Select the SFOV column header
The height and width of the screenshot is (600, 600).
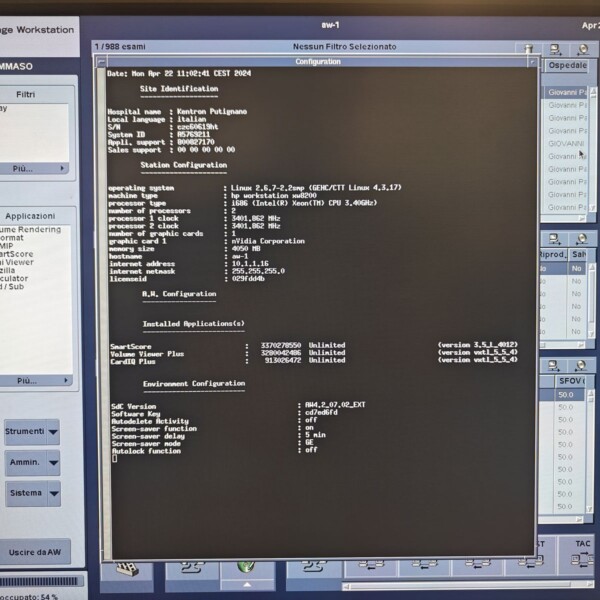point(571,381)
